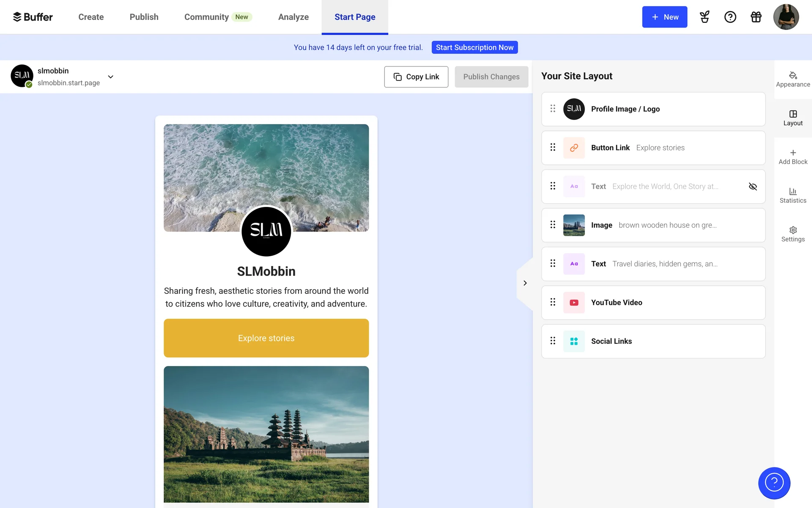This screenshot has width=812, height=508.
Task: Open the user avatar menu
Action: click(x=786, y=17)
